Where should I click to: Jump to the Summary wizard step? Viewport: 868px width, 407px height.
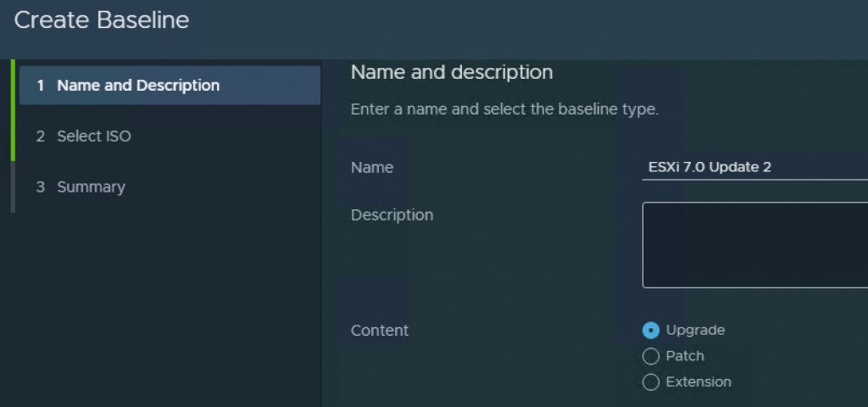[91, 187]
